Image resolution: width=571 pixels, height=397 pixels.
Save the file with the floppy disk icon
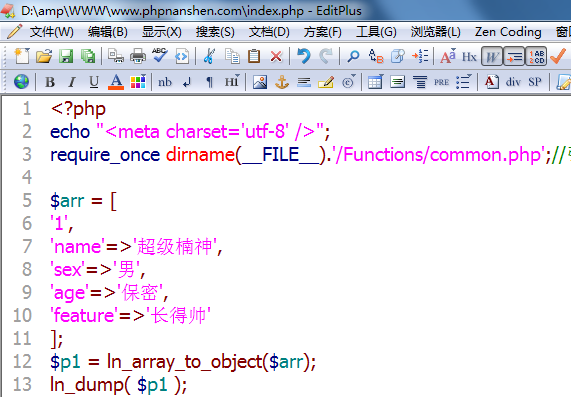click(66, 56)
